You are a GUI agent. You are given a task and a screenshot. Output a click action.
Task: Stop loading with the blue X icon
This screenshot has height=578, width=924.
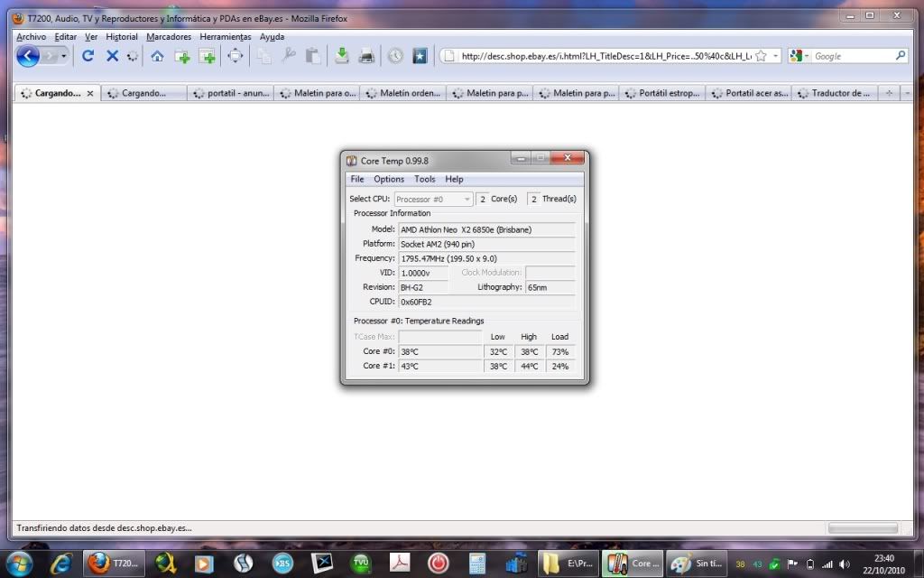(112, 56)
